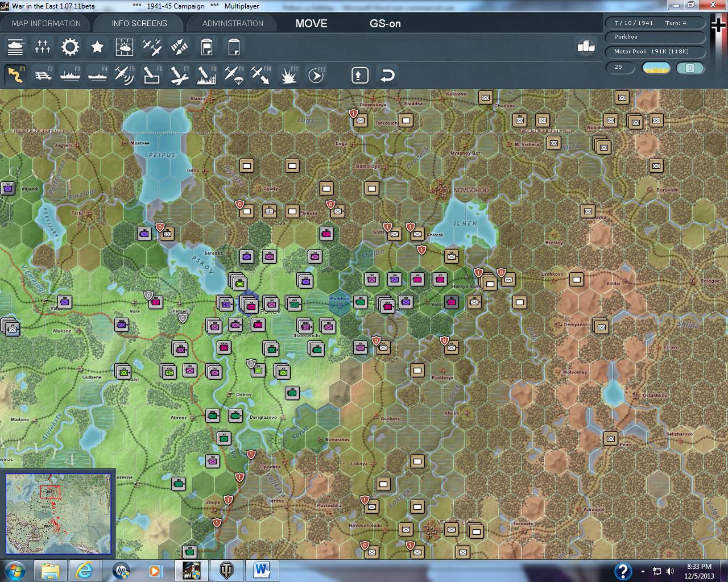Open the Commander's Report document icon
The image size is (728, 582).
click(x=206, y=47)
